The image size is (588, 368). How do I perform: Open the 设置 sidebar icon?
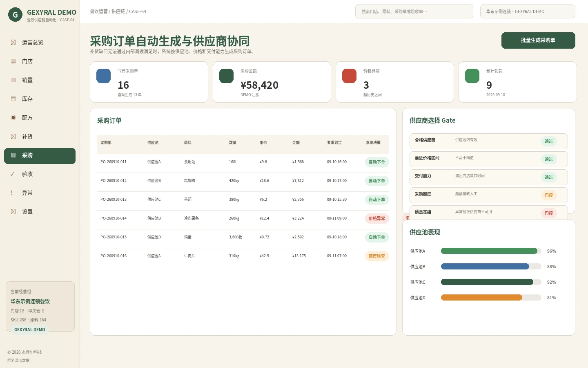[13, 212]
